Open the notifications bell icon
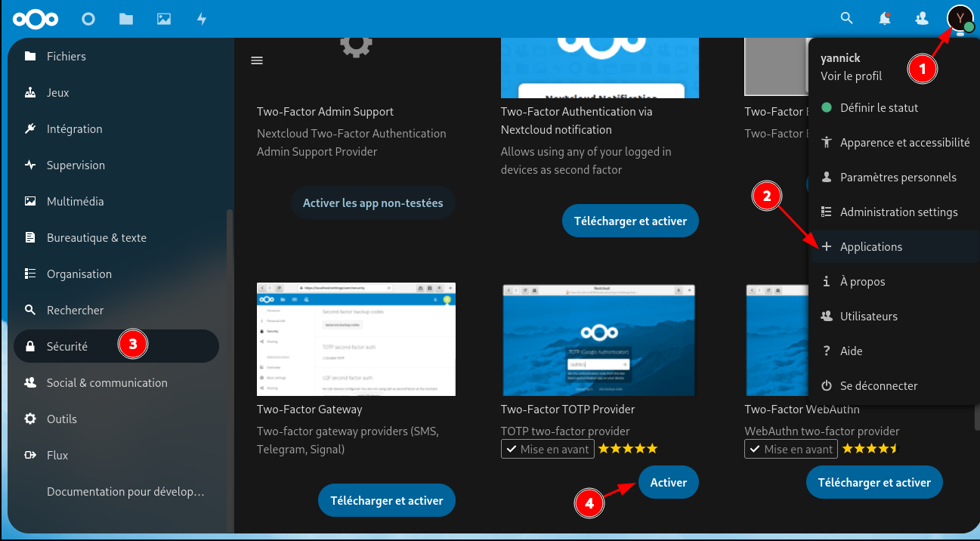The image size is (980, 541). point(884,18)
